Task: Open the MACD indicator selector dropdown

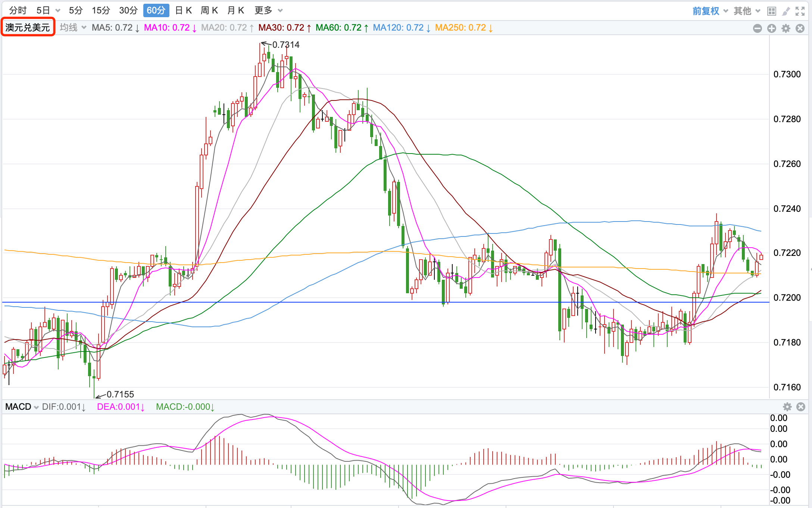Action: [22, 407]
